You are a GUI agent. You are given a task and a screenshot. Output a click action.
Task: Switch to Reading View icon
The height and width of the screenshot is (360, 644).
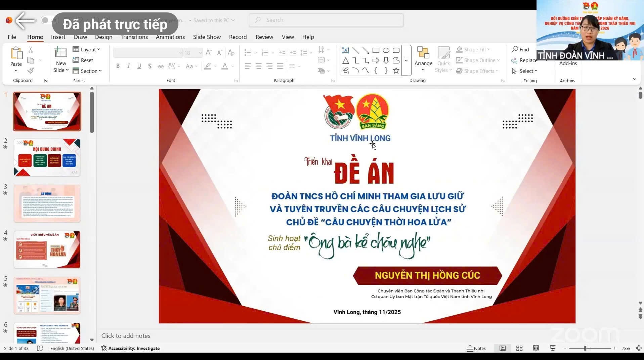(536, 348)
